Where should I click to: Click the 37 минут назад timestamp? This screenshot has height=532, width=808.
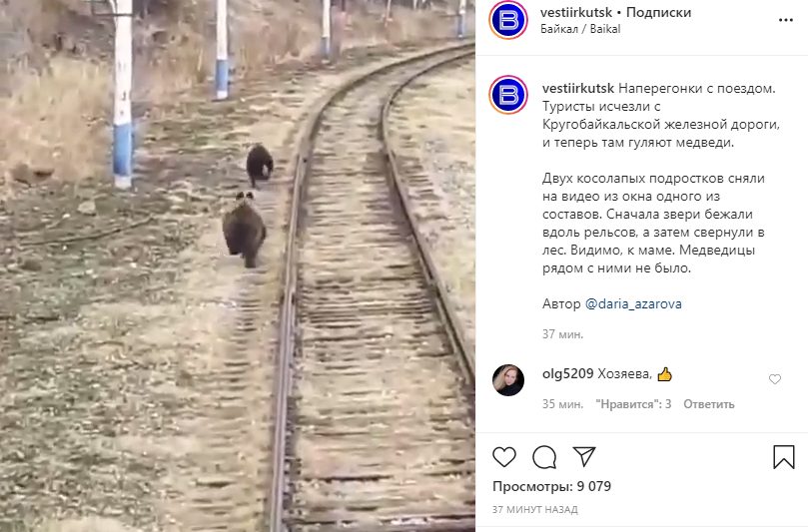[535, 510]
